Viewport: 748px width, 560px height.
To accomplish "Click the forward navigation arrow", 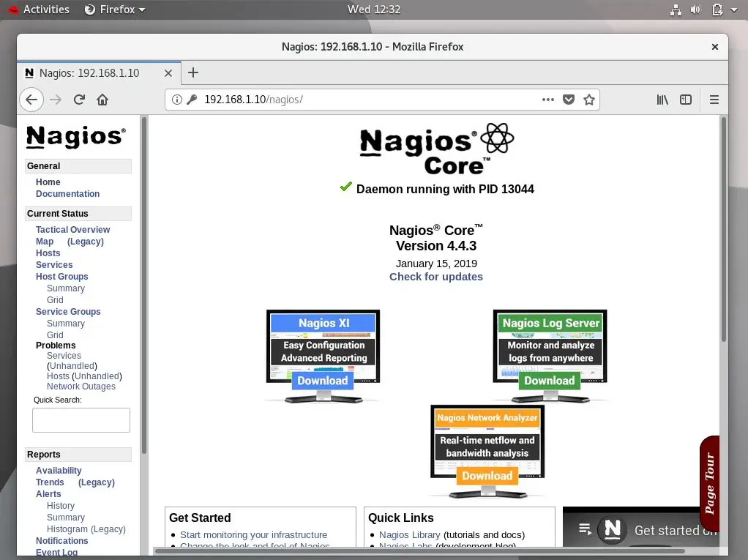I will pyautogui.click(x=56, y=100).
